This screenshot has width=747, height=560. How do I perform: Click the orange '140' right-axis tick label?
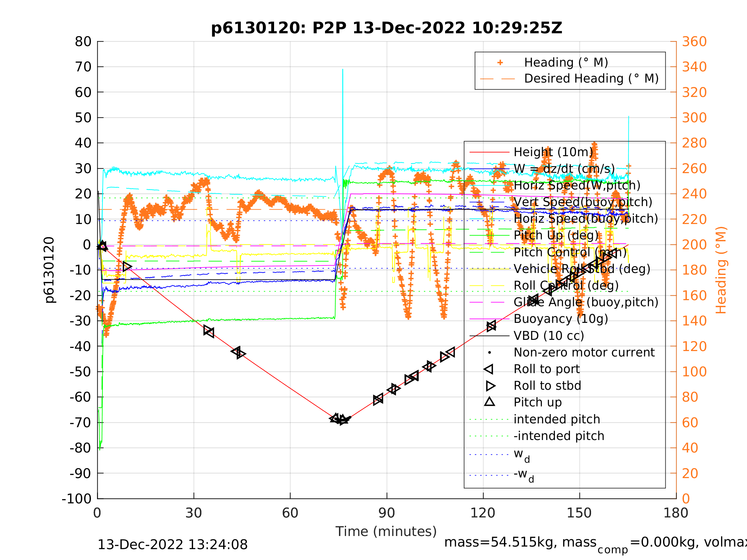point(694,321)
